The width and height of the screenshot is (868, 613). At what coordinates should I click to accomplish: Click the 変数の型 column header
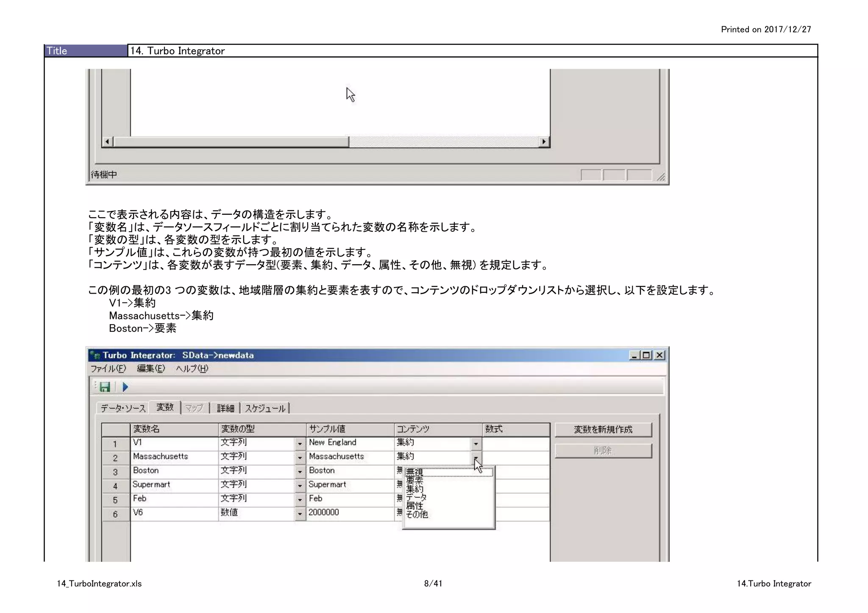click(262, 429)
